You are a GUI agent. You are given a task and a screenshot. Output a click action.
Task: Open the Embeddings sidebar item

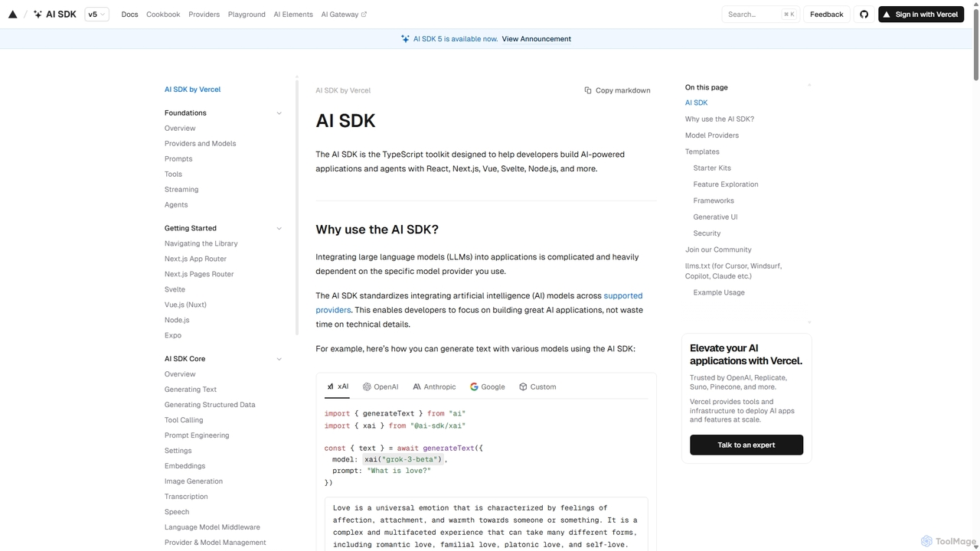pyautogui.click(x=185, y=466)
